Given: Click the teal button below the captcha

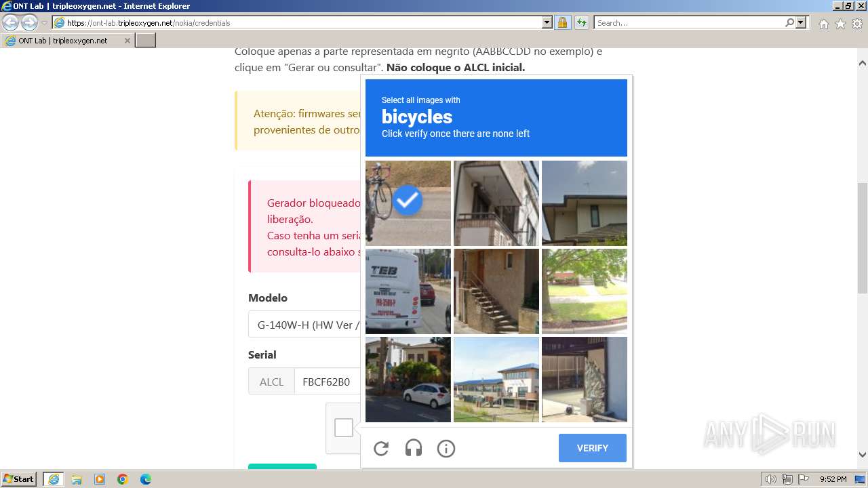Looking at the screenshot, I should [x=282, y=466].
